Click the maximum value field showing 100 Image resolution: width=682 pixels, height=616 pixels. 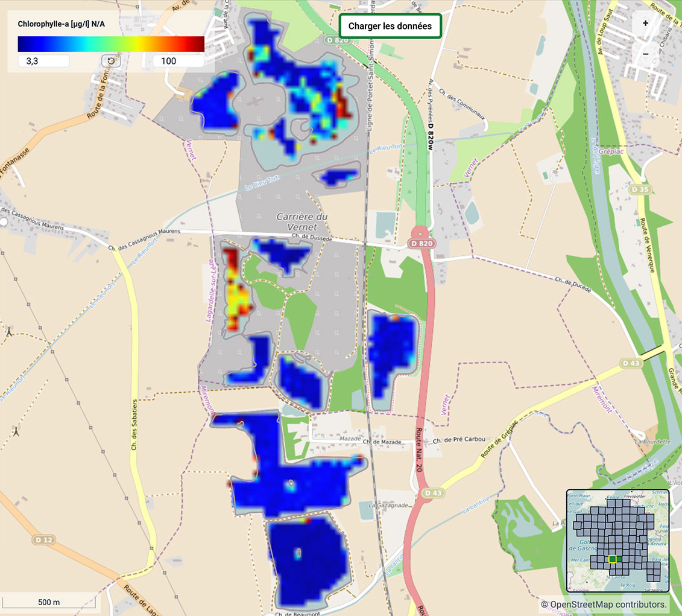pyautogui.click(x=178, y=61)
